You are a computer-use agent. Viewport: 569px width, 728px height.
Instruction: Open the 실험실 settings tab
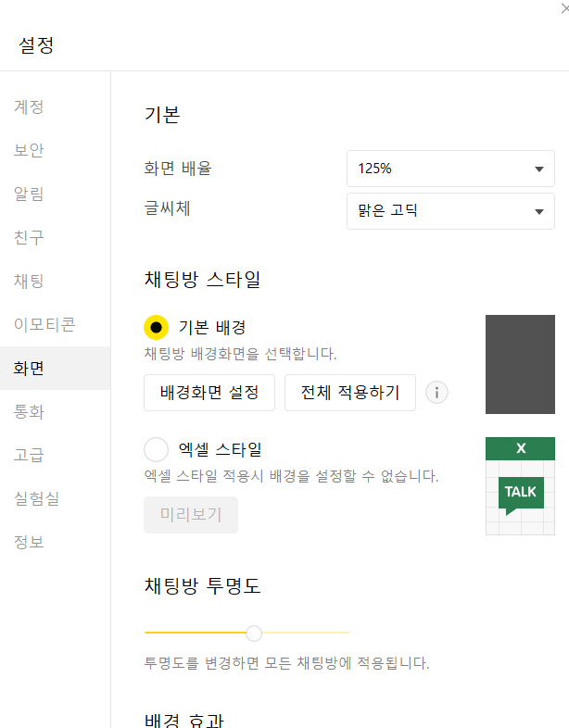(x=37, y=498)
